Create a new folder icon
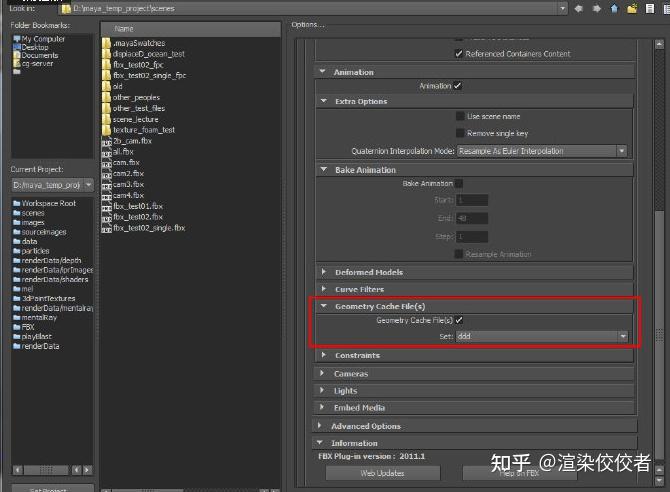Image resolution: width=670 pixels, height=492 pixels. (x=632, y=8)
